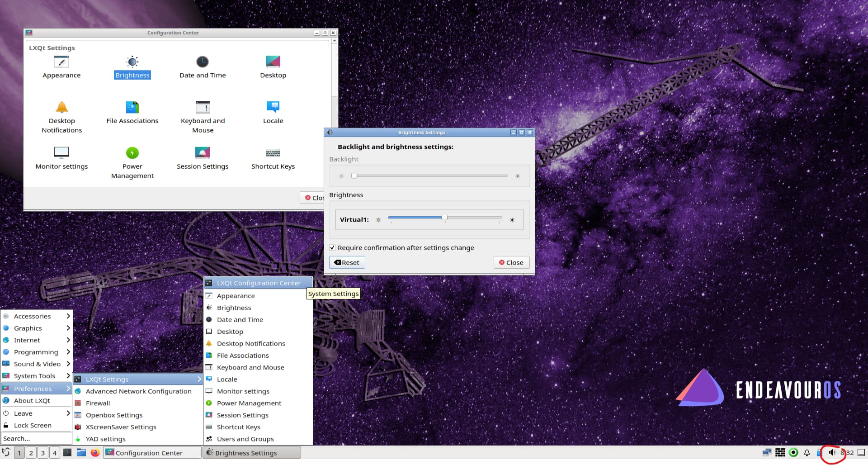This screenshot has width=868, height=465.
Task: Switch to virtual desktop 1
Action: pyautogui.click(x=19, y=453)
